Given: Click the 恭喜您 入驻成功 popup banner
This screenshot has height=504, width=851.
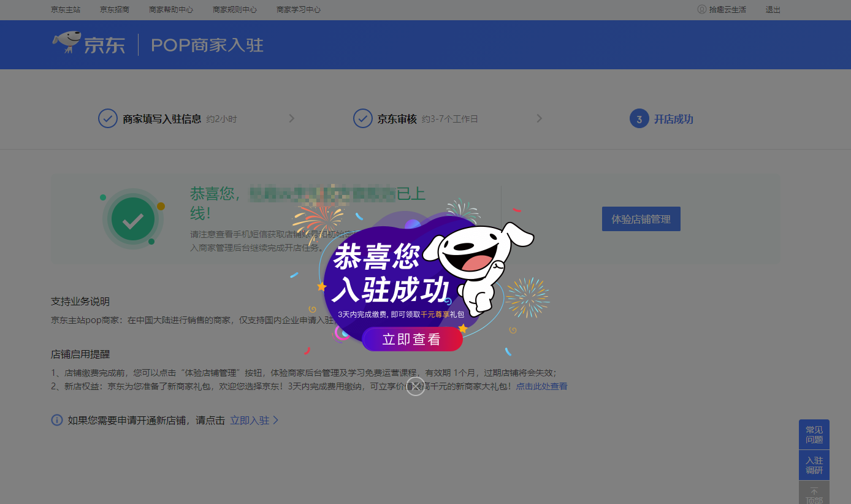Looking at the screenshot, I should point(391,273).
